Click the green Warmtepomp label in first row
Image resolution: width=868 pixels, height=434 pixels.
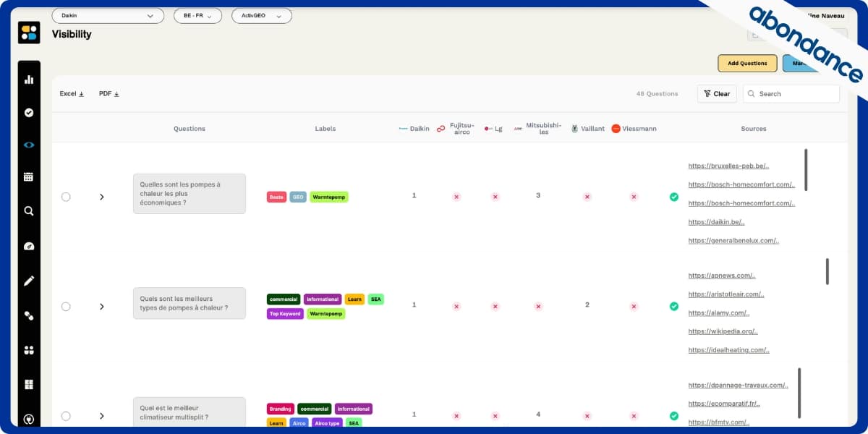pos(329,197)
